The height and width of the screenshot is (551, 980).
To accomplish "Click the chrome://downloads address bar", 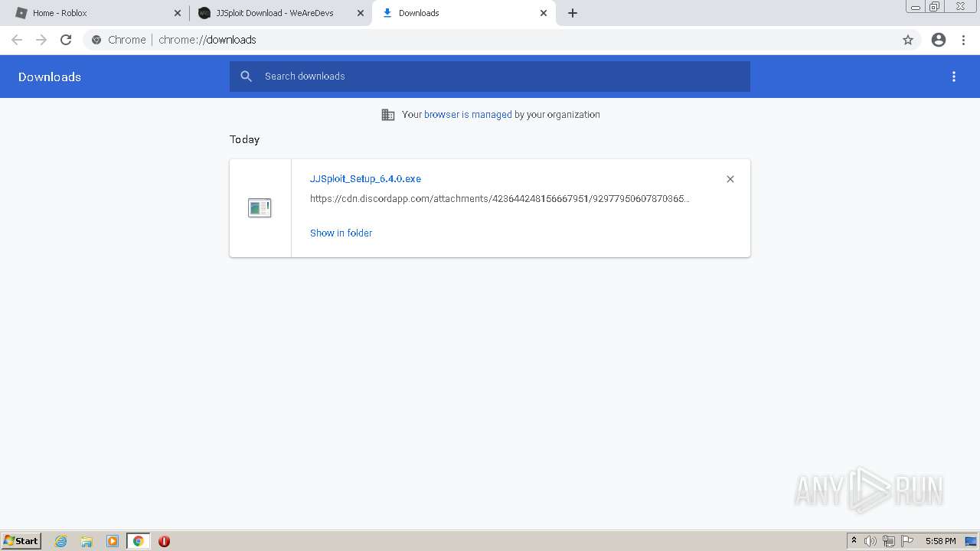I will click(x=490, y=40).
